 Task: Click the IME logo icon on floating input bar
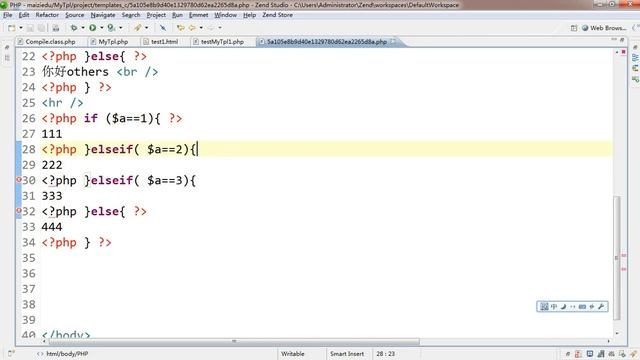[x=544, y=307]
